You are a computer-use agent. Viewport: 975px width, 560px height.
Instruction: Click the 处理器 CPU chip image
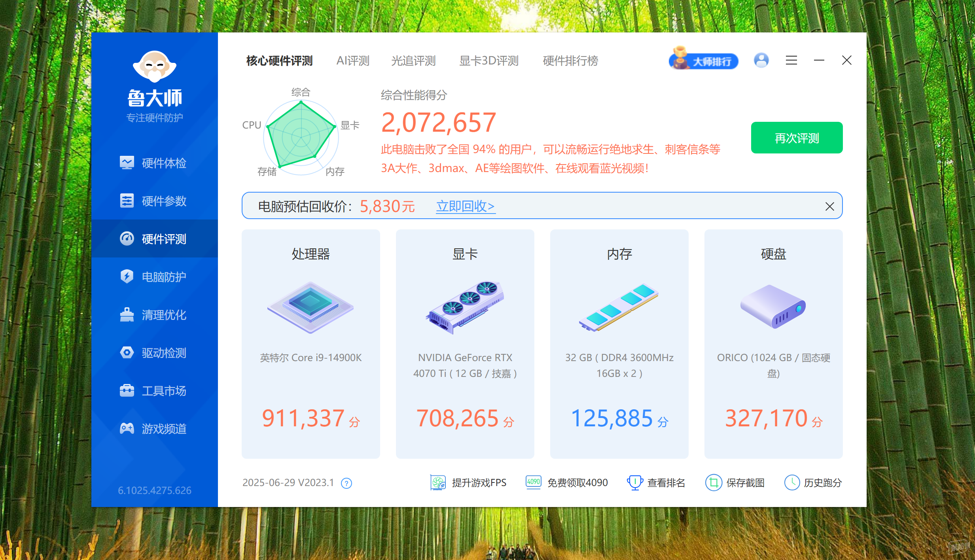(310, 308)
